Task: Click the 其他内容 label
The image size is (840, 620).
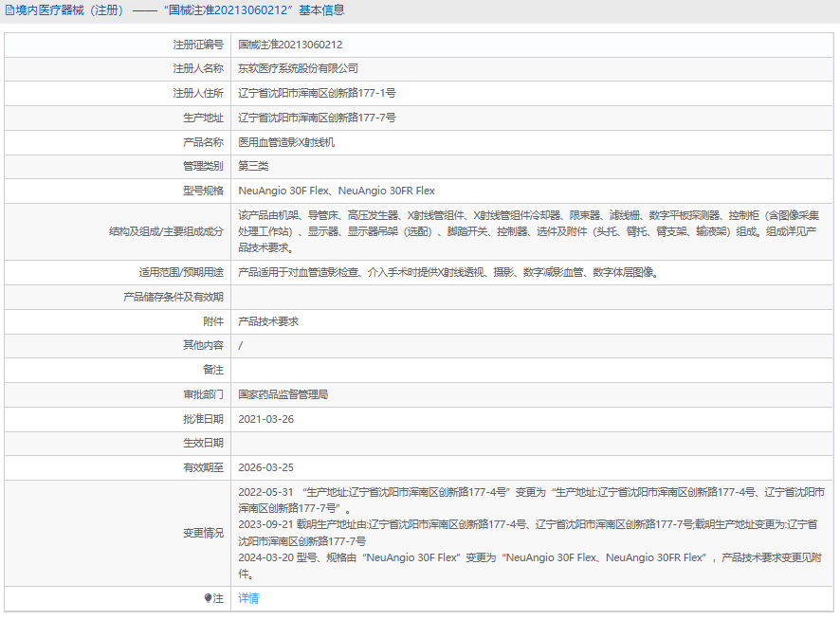Action: pyautogui.click(x=203, y=345)
